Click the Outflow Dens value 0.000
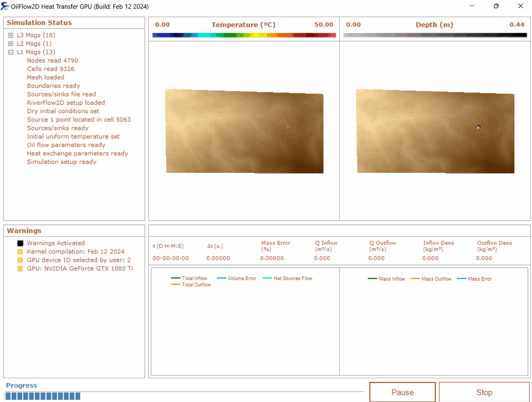This screenshot has height=402, width=532. tap(484, 258)
